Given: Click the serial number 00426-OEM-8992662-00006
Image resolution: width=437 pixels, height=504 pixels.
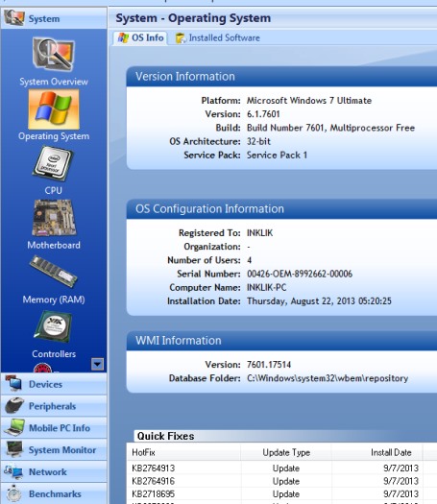Looking at the screenshot, I should click(x=300, y=274).
